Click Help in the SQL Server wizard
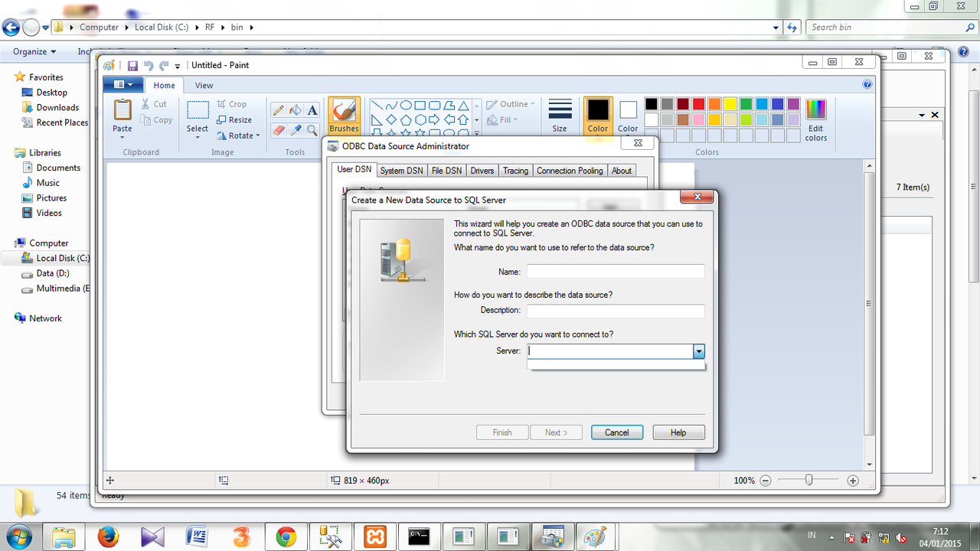 click(x=678, y=432)
